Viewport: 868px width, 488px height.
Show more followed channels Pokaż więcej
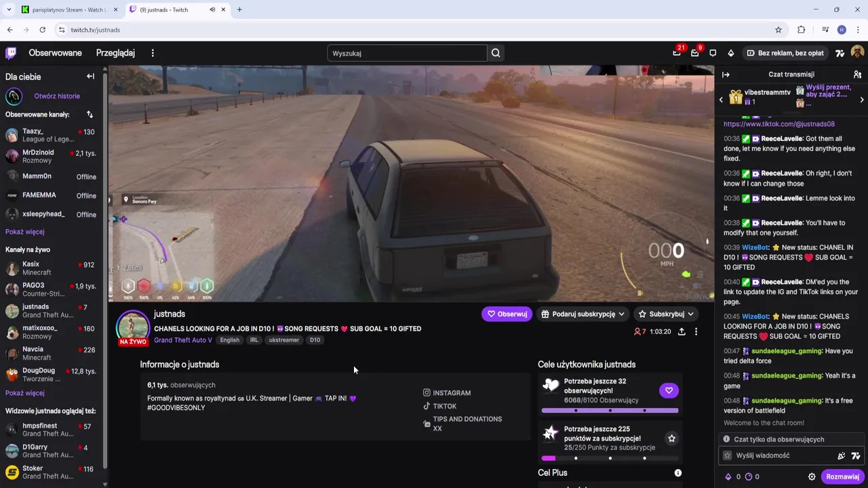25,232
